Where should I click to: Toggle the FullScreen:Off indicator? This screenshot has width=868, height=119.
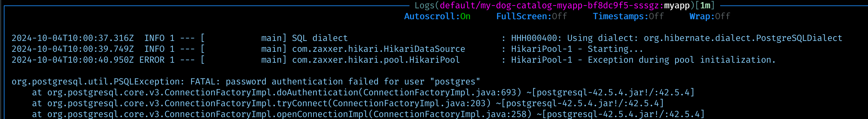click(532, 16)
